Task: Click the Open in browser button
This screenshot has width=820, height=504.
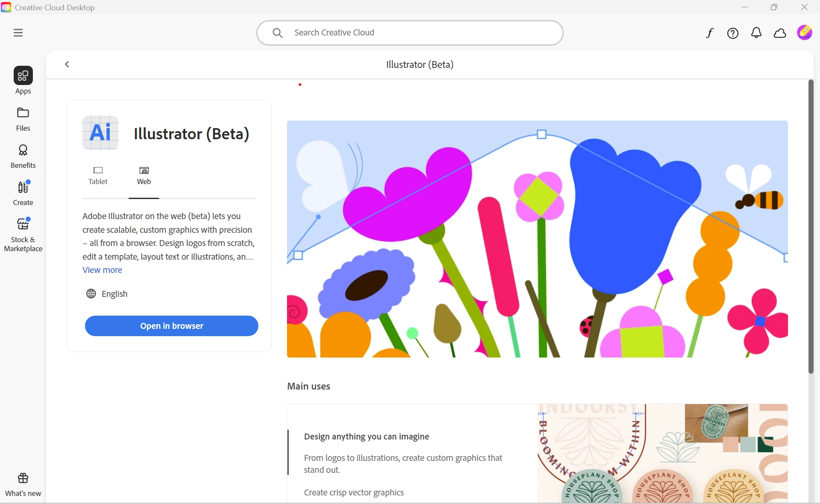Action: (x=171, y=326)
